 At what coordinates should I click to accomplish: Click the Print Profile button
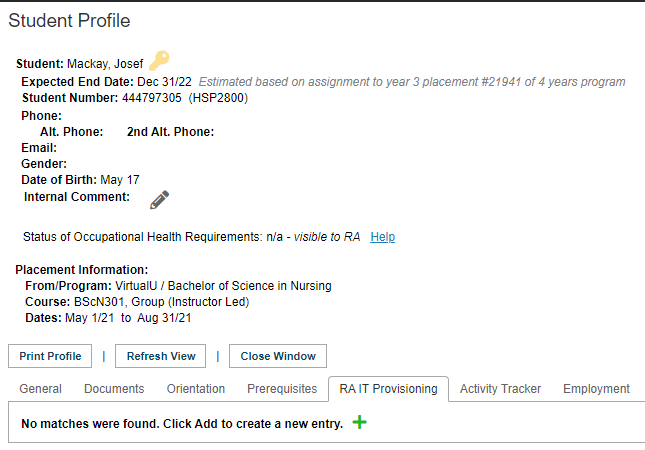[50, 356]
